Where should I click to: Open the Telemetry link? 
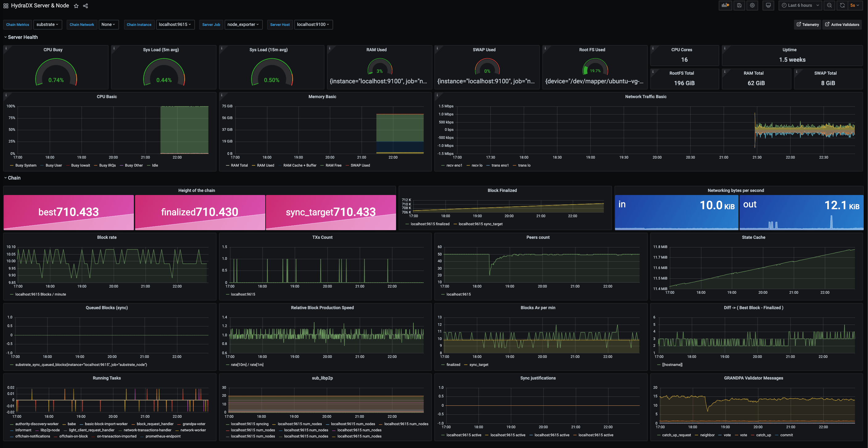pyautogui.click(x=807, y=25)
